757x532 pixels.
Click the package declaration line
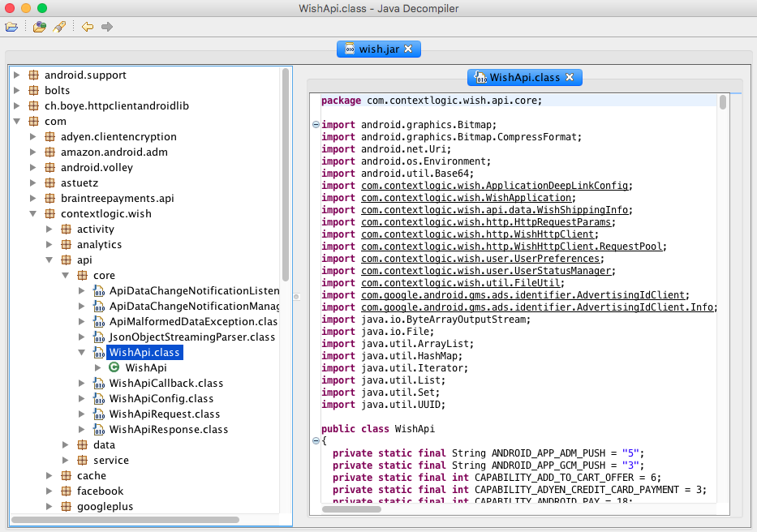coord(432,101)
